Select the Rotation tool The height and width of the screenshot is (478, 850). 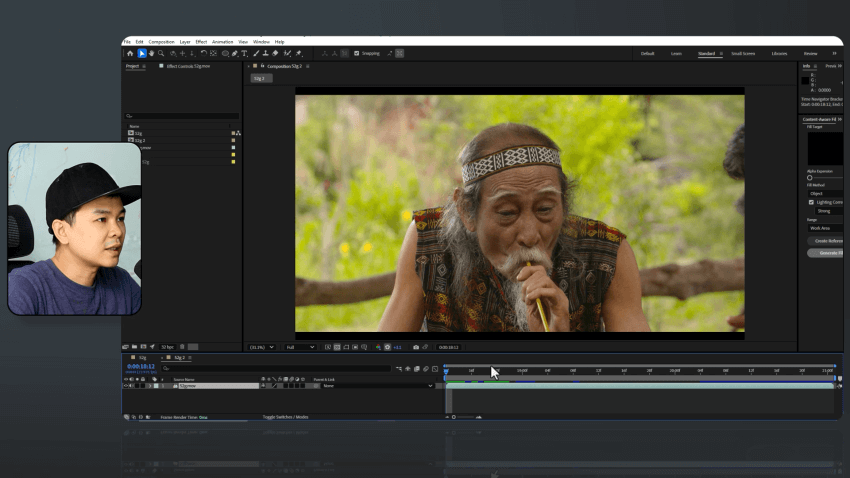(x=204, y=53)
